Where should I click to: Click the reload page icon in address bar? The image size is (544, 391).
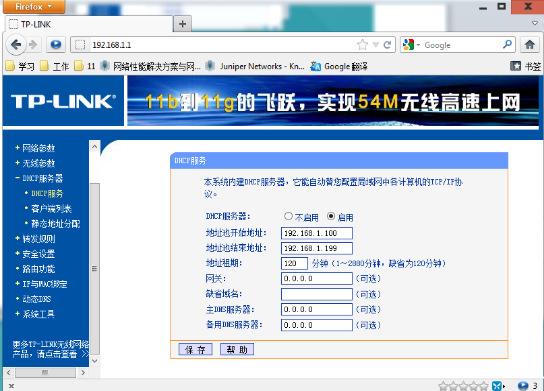(387, 45)
